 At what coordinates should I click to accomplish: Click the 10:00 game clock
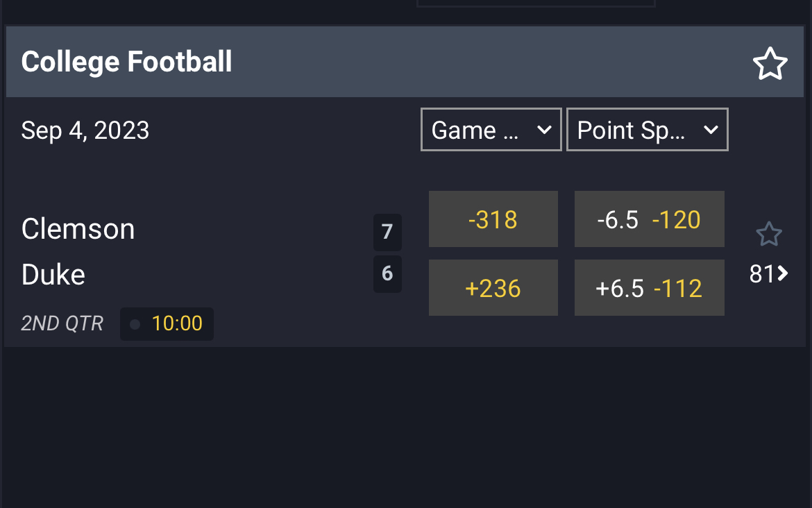pyautogui.click(x=177, y=323)
